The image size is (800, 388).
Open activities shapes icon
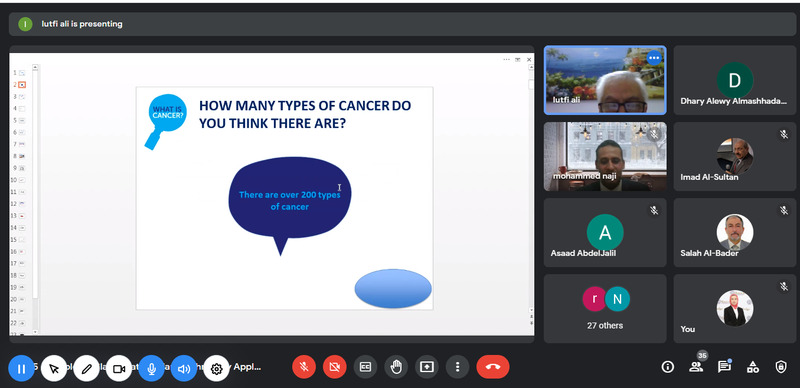point(753,367)
